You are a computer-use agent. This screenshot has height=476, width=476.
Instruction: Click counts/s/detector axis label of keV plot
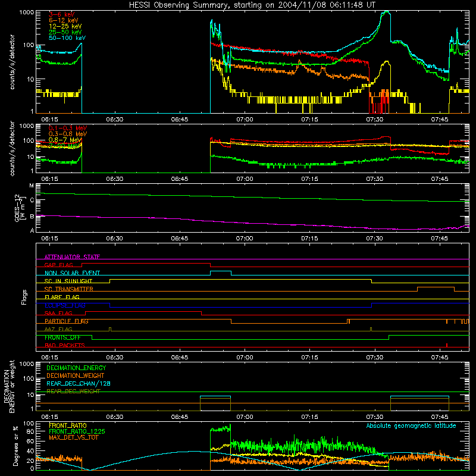pyautogui.click(x=12, y=62)
